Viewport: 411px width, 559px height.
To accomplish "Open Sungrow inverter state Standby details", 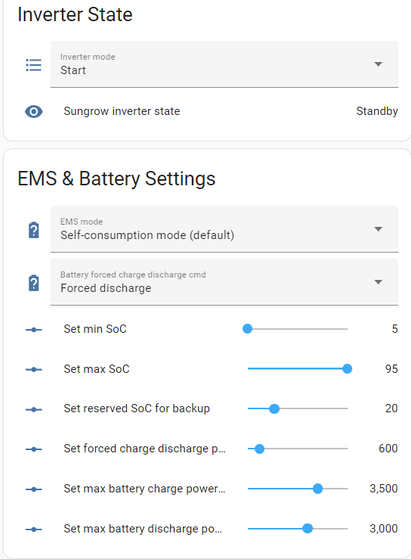I will click(x=377, y=111).
